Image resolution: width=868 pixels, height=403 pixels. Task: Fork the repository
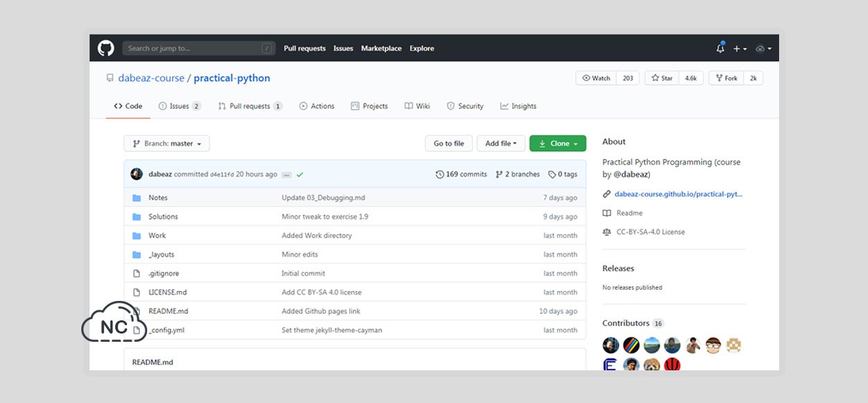[726, 78]
